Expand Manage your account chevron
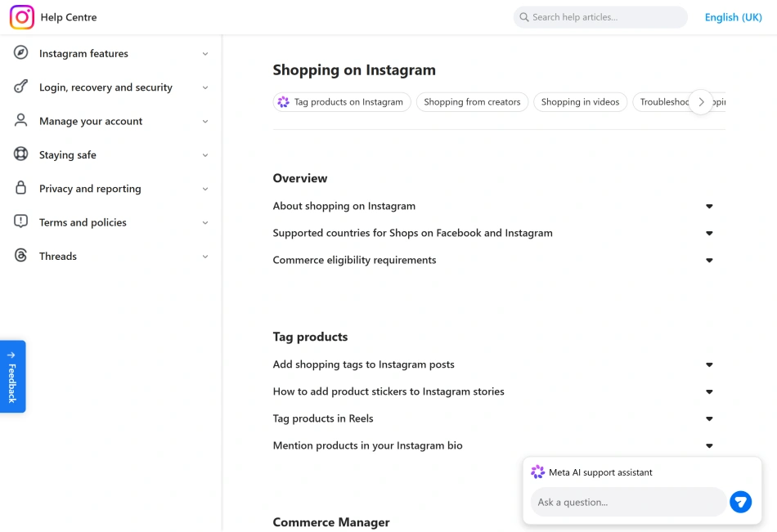This screenshot has height=532, width=777. [x=205, y=122]
